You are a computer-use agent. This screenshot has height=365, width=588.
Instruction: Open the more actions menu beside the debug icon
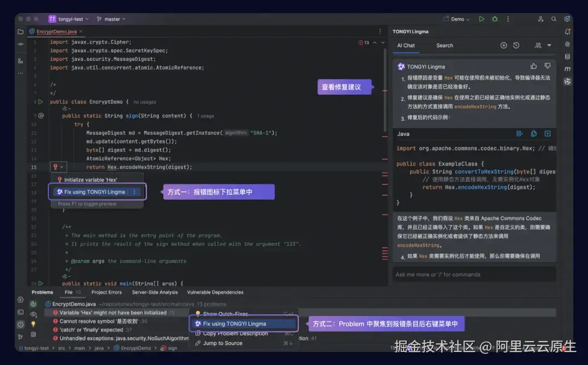pyautogui.click(x=508, y=18)
